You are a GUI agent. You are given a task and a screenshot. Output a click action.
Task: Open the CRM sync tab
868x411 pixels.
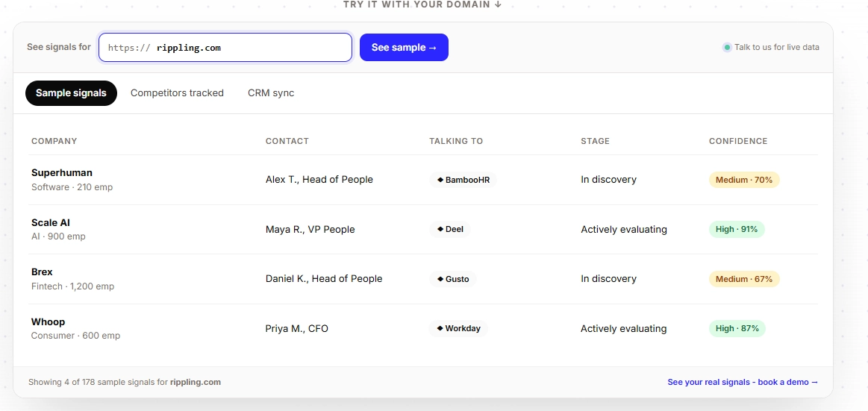pyautogui.click(x=271, y=93)
